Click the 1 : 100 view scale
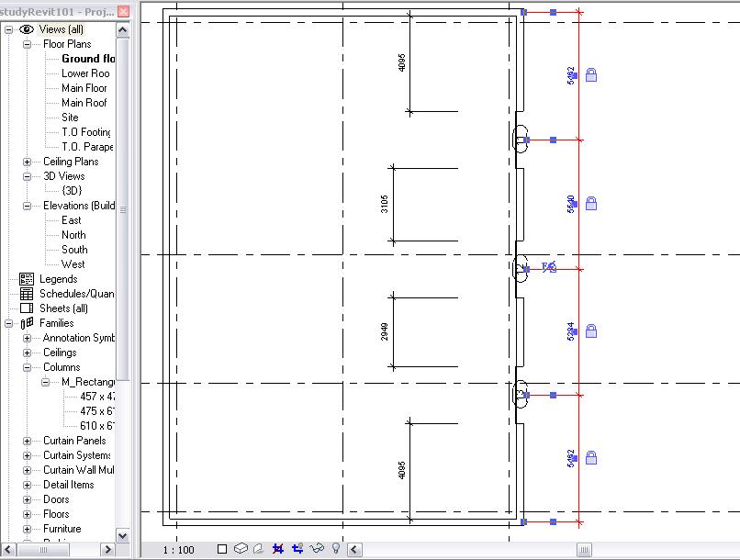The height and width of the screenshot is (560, 740). pos(178,550)
